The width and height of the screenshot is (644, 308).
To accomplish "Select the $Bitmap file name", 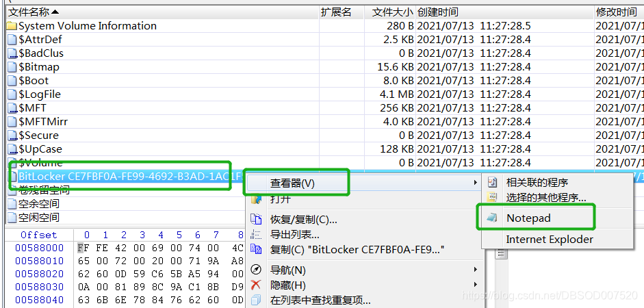I will click(39, 67).
